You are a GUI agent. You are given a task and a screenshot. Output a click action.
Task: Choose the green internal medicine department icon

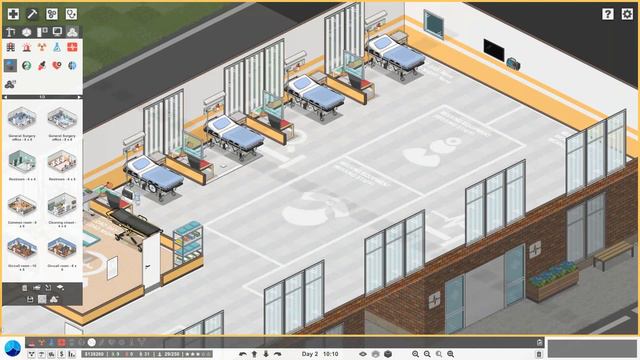coord(27,65)
